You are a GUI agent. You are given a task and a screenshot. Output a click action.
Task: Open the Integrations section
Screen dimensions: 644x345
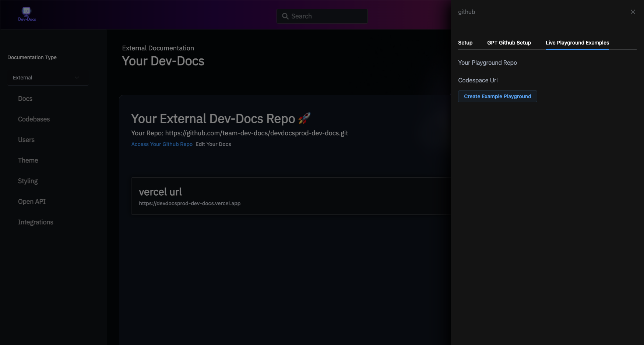(35, 222)
